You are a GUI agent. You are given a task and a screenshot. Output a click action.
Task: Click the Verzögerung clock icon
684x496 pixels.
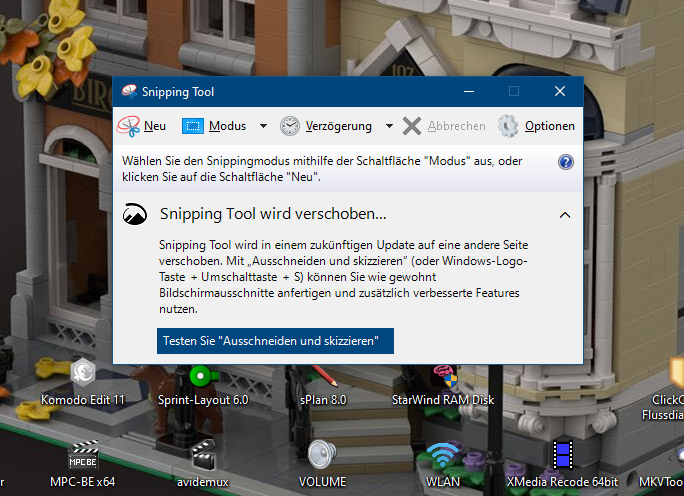coord(290,126)
